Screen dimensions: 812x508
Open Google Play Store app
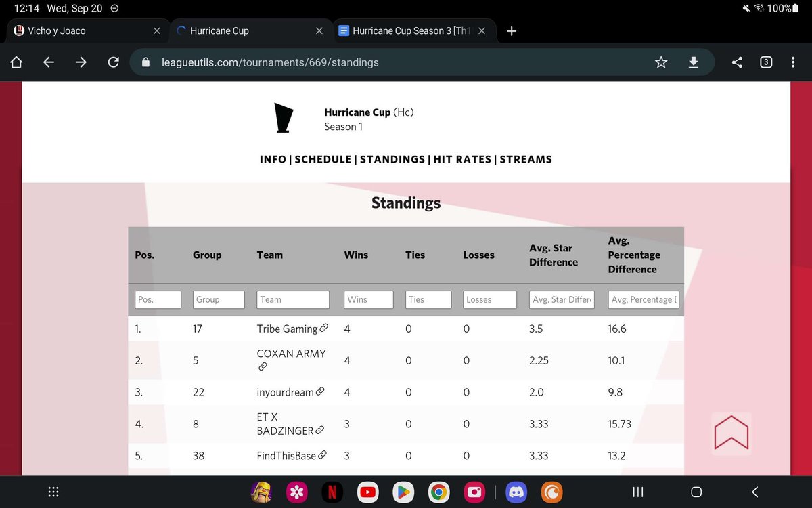pyautogui.click(x=403, y=492)
